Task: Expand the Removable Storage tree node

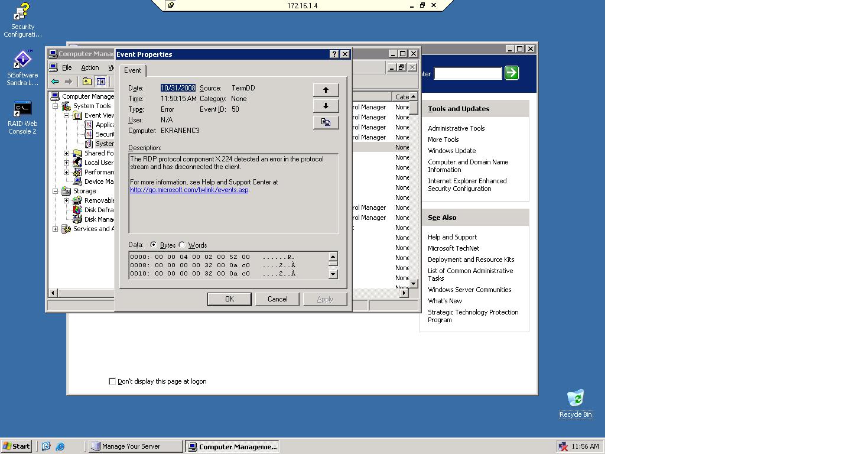Action: point(67,200)
